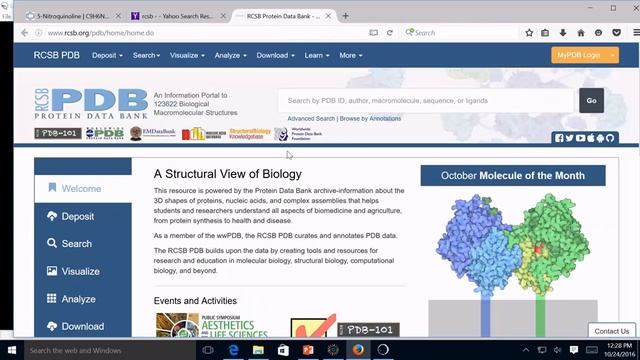This screenshot has width=640, height=360.
Task: Open Windows Start menu
Action: pyautogui.click(x=12, y=350)
